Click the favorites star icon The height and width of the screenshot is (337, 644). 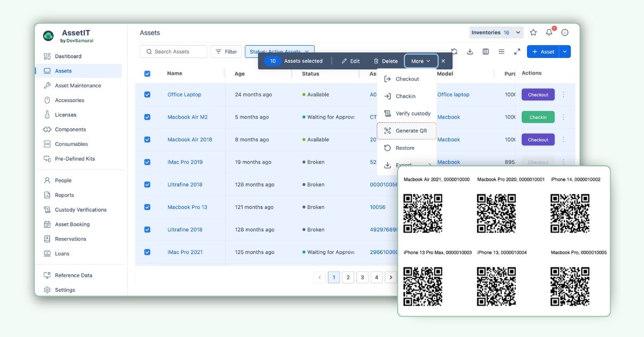tap(533, 32)
